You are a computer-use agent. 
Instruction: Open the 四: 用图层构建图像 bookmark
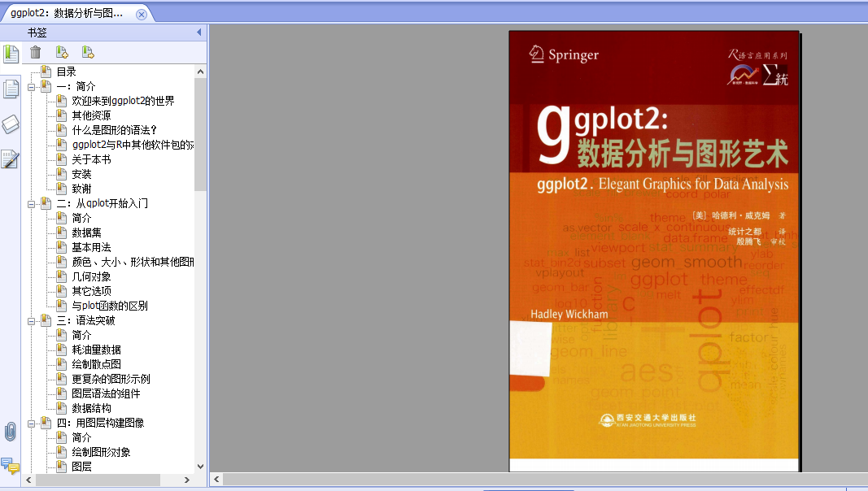click(100, 423)
